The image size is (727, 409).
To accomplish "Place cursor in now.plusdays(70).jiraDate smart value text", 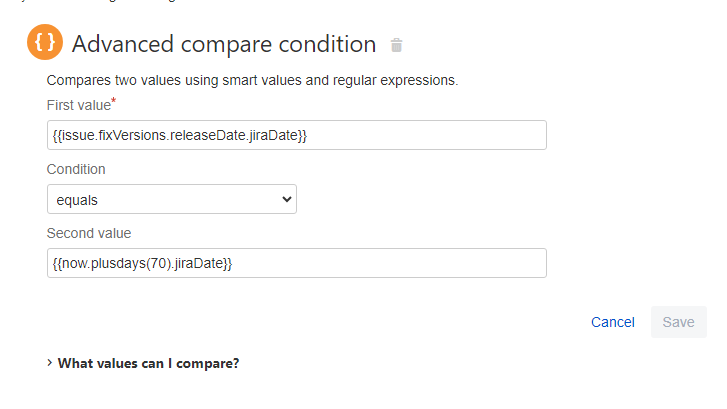I will pyautogui.click(x=142, y=263).
